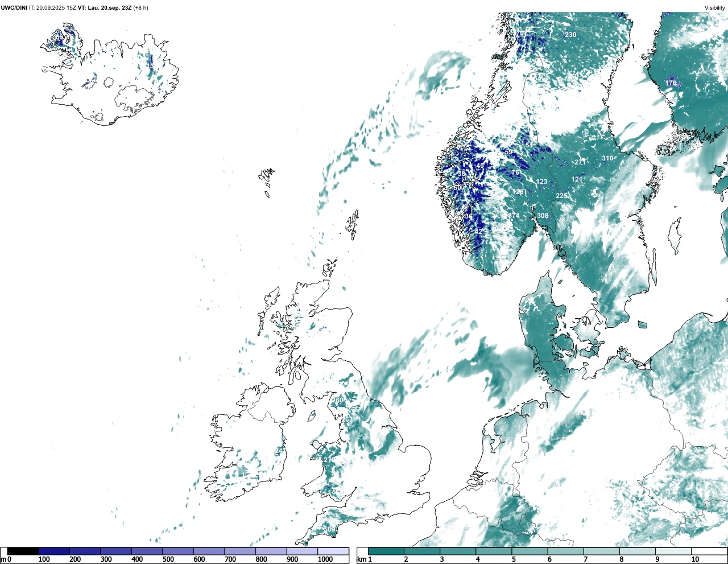The image size is (728, 564).
Task: Click the 6–7 km legend color box
Action: pos(566,551)
